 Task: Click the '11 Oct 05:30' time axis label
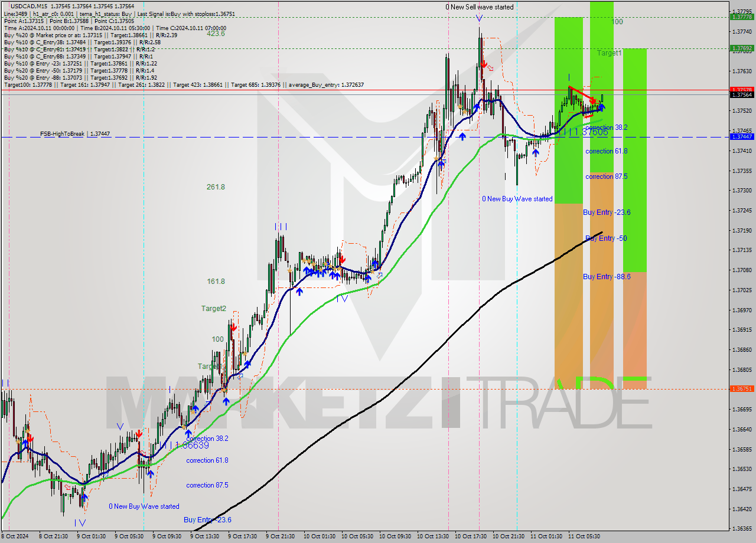point(584,537)
